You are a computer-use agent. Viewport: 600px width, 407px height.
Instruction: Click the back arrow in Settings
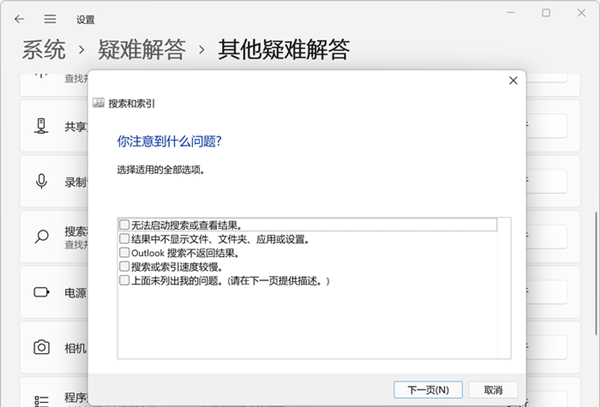click(x=20, y=19)
